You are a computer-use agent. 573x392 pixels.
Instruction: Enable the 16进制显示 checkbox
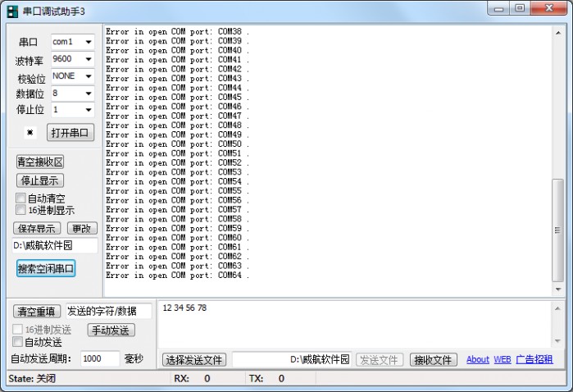tap(21, 210)
